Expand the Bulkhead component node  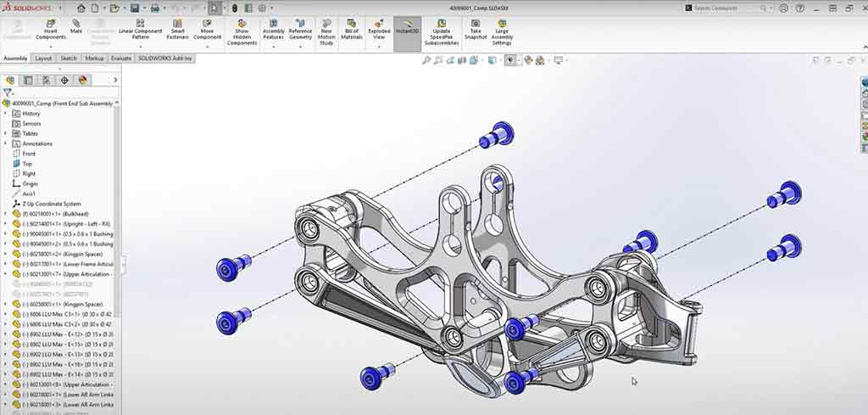6,214
